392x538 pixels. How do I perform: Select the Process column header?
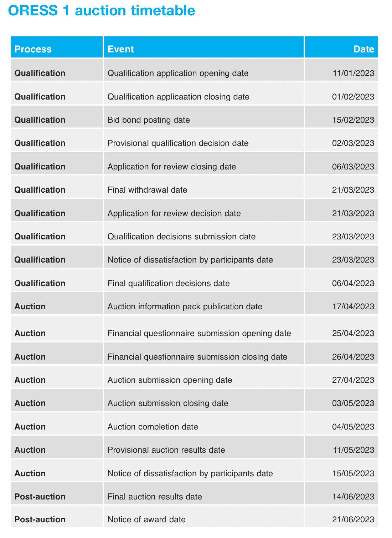coord(33,49)
